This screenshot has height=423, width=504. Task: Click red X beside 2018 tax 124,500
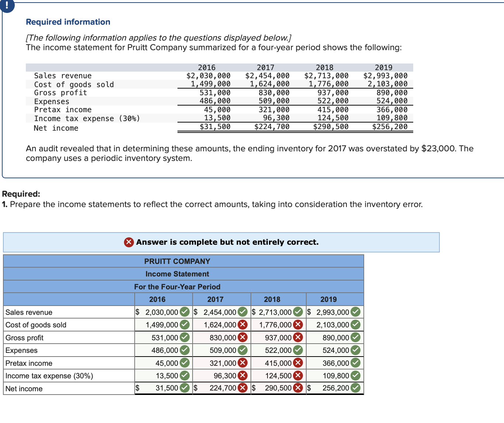tap(298, 375)
